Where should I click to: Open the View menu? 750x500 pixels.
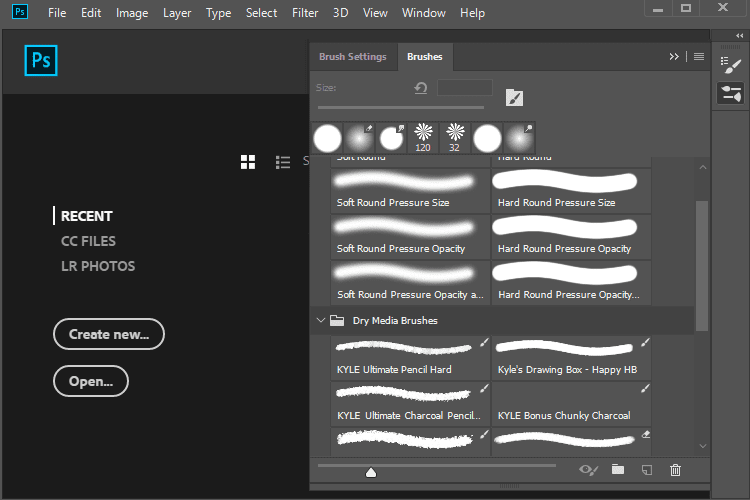coord(375,13)
